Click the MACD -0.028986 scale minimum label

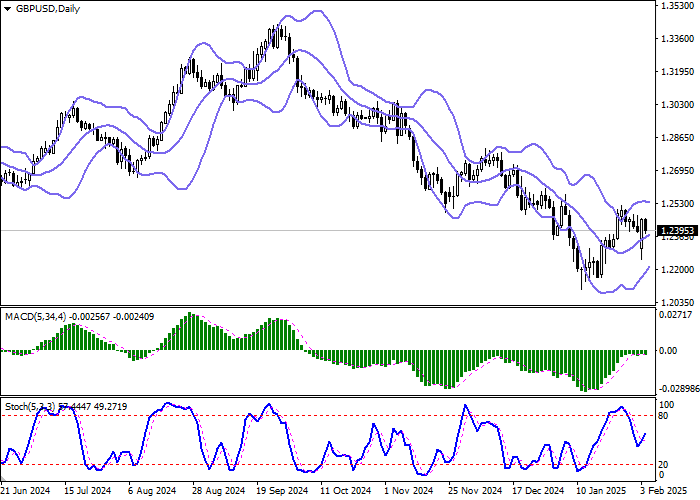(x=680, y=387)
